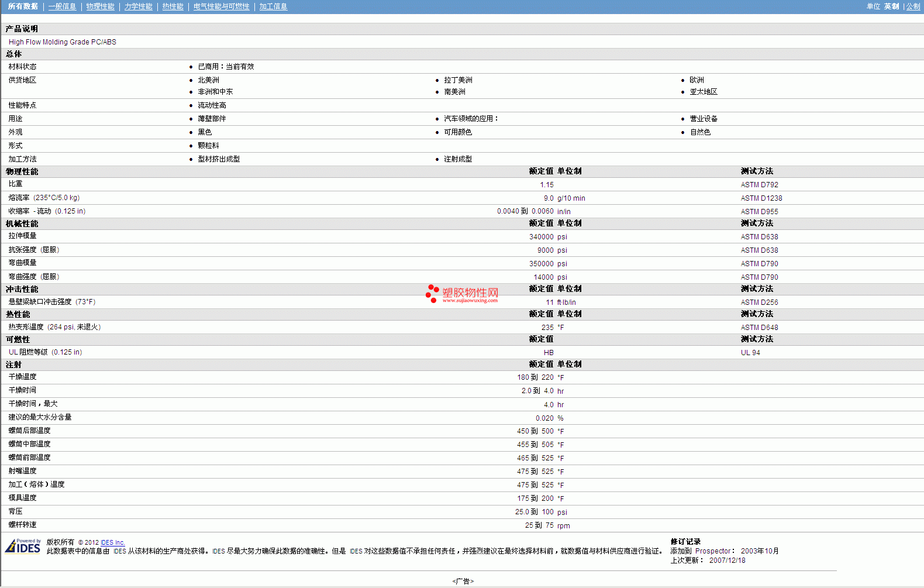Viewport: 924px width, 588px height.
Task: Switch units to 公制
Action: pos(913,6)
